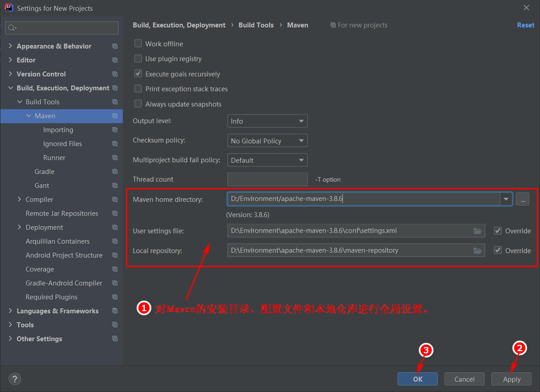Click the project-level icon beside Arquillian Containers
540x392 pixels.
tap(115, 241)
